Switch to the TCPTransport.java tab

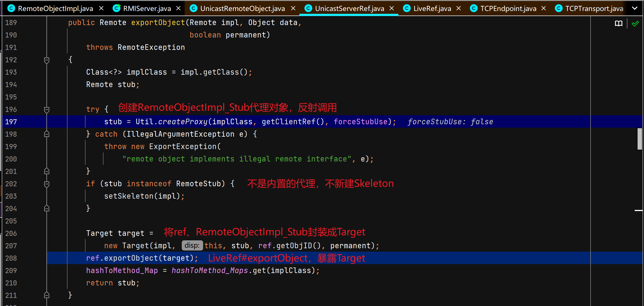tap(594, 8)
